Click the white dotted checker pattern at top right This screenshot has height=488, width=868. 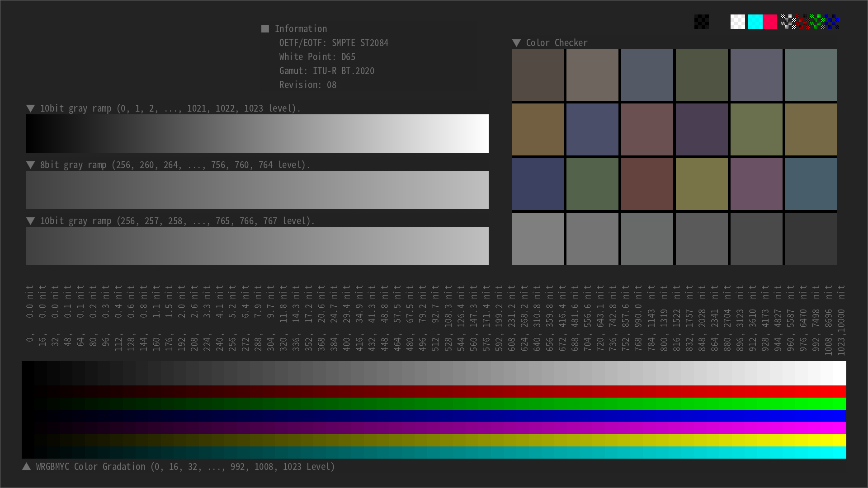click(x=788, y=22)
